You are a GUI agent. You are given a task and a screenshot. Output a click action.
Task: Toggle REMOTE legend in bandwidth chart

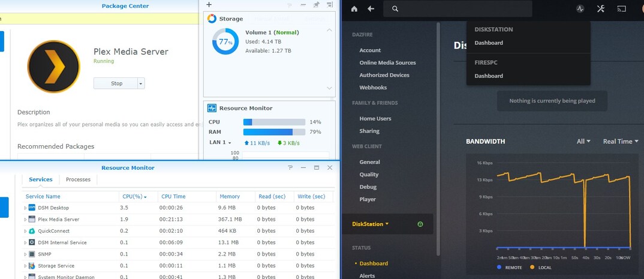pyautogui.click(x=509, y=268)
